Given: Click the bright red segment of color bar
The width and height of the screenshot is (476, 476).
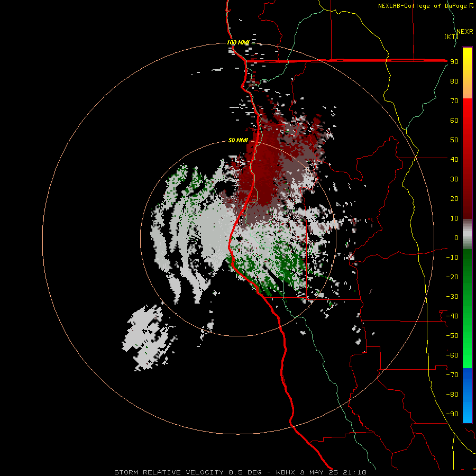Looking at the screenshot, I should [467, 159].
